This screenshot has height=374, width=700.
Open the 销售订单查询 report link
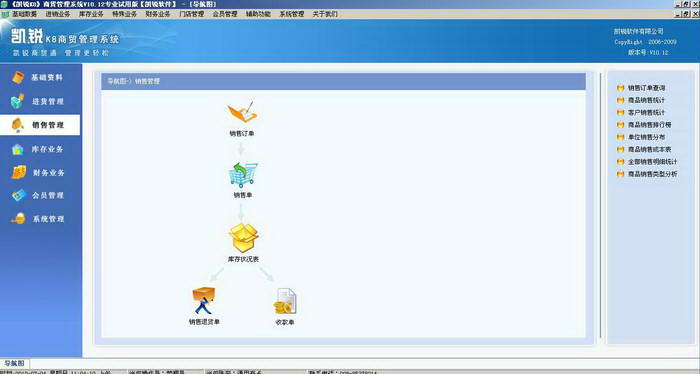coord(646,88)
